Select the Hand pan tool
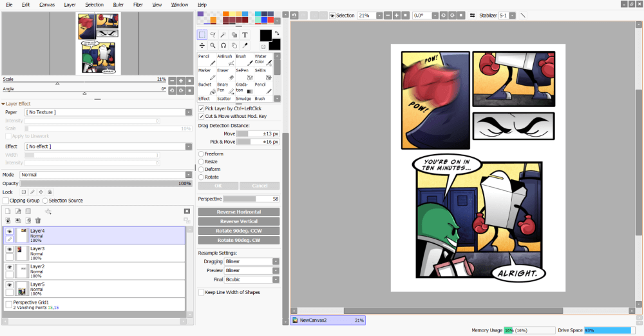Screen dimensions: 644x336 pos(234,46)
